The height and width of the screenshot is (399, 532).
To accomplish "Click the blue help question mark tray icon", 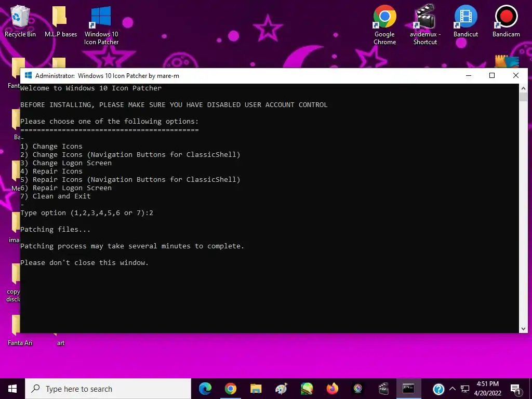I will 438,389.
